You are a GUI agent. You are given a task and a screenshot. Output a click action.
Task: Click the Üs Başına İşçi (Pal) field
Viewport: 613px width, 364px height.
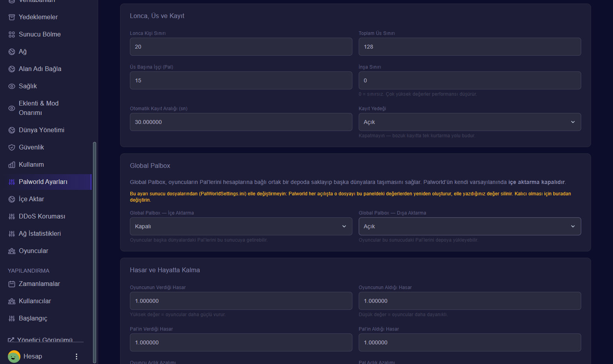point(241,80)
